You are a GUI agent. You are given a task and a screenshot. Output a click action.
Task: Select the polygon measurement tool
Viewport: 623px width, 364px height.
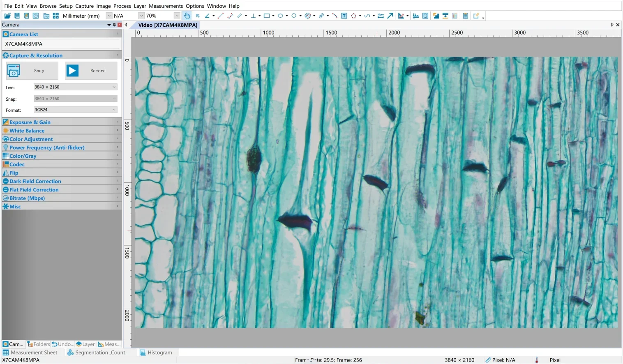coord(353,16)
